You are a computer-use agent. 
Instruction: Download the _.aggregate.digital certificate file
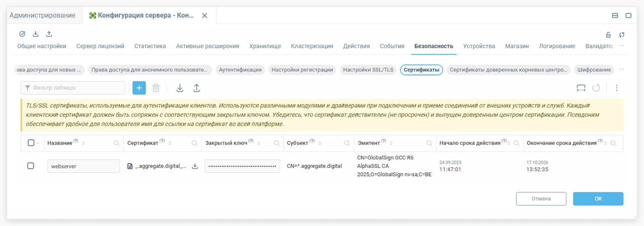click(195, 166)
